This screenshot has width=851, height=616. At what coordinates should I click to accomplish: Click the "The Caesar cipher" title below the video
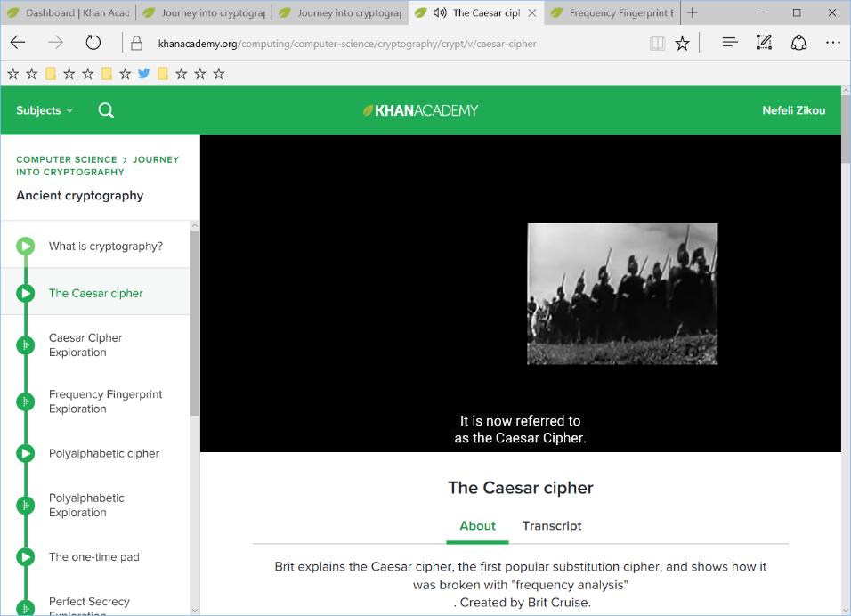point(521,488)
